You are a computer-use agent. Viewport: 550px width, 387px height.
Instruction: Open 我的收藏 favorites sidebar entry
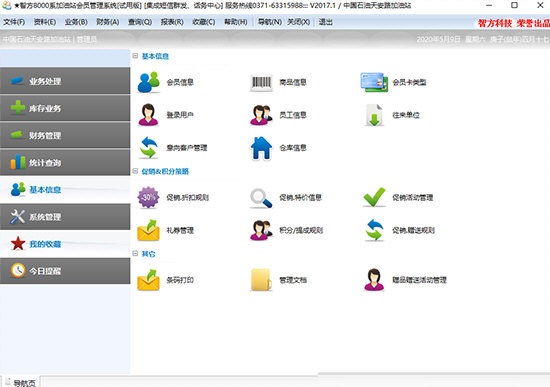coord(65,244)
